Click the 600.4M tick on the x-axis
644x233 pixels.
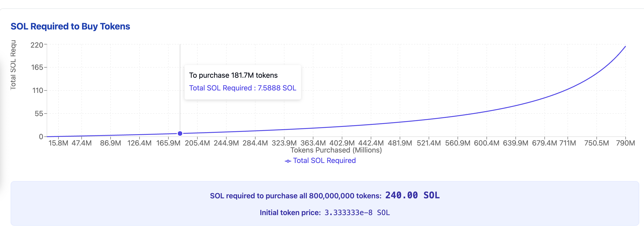coord(486,143)
